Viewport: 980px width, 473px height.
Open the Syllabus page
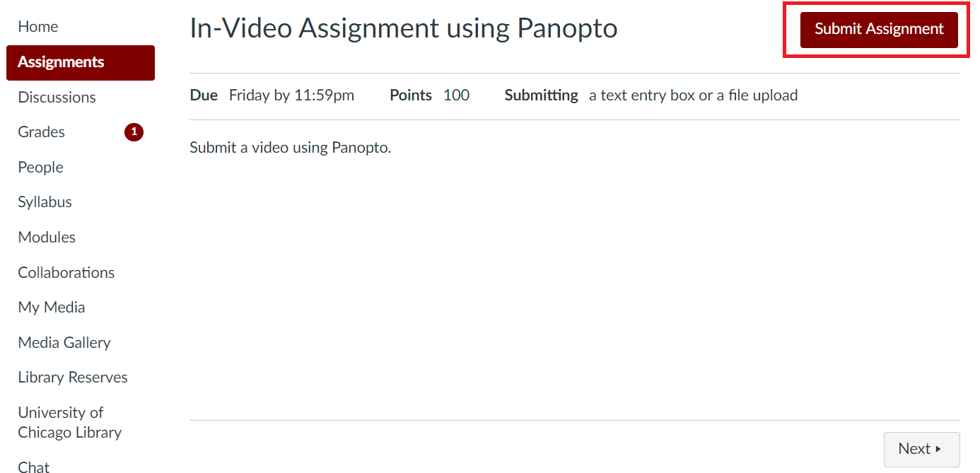(45, 202)
